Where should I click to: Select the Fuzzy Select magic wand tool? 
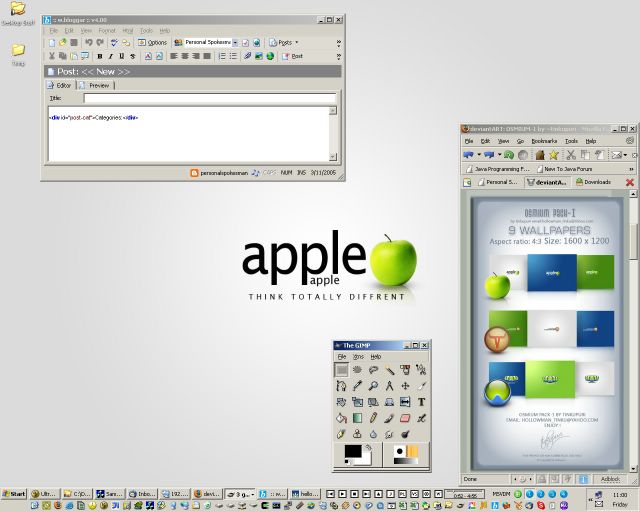pos(389,370)
